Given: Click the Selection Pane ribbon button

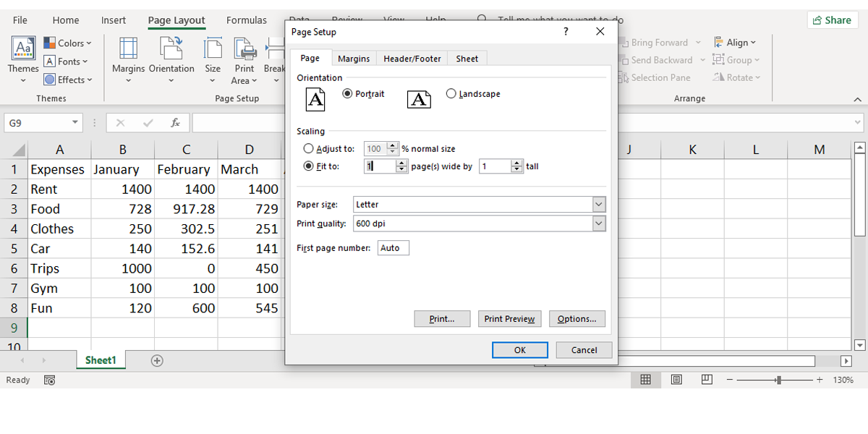Looking at the screenshot, I should coord(654,77).
